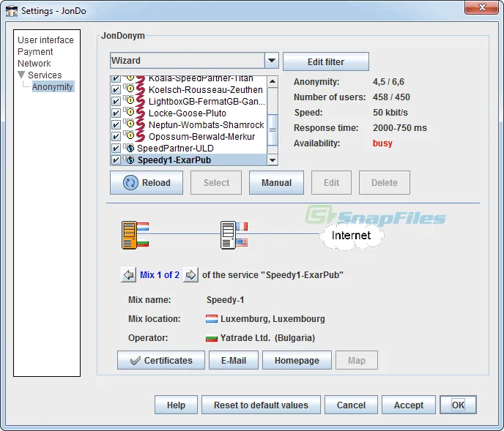
Task: Click the coin icon of Locke-Goose-Pluto
Action: [130, 112]
